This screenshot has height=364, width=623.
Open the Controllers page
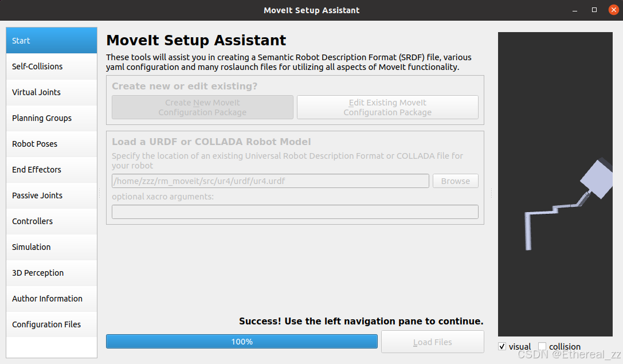point(52,221)
